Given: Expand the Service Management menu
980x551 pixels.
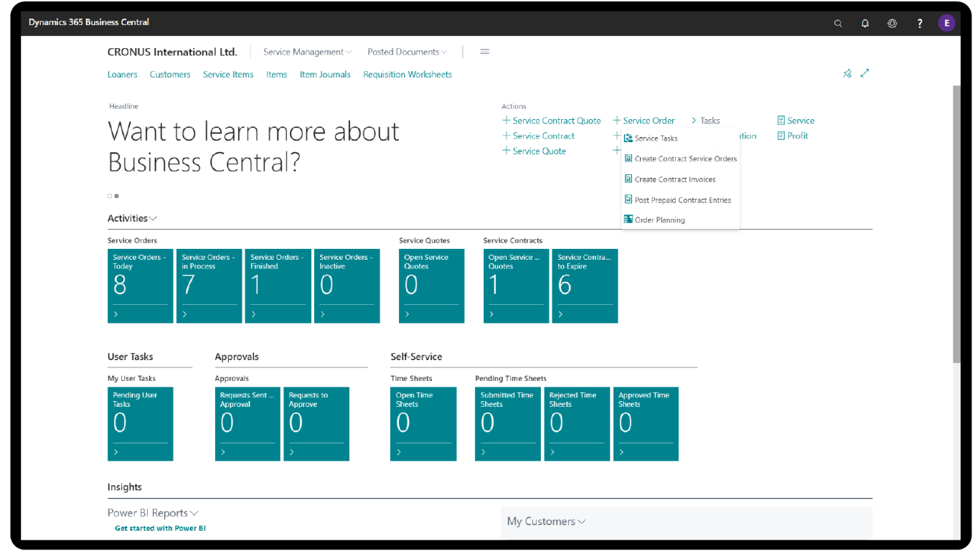Looking at the screenshot, I should 307,52.
